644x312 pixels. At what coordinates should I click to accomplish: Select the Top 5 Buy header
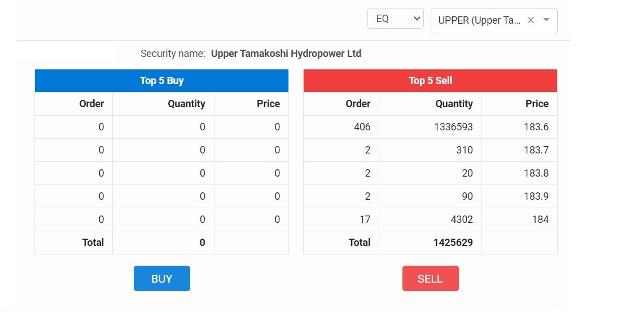point(161,81)
